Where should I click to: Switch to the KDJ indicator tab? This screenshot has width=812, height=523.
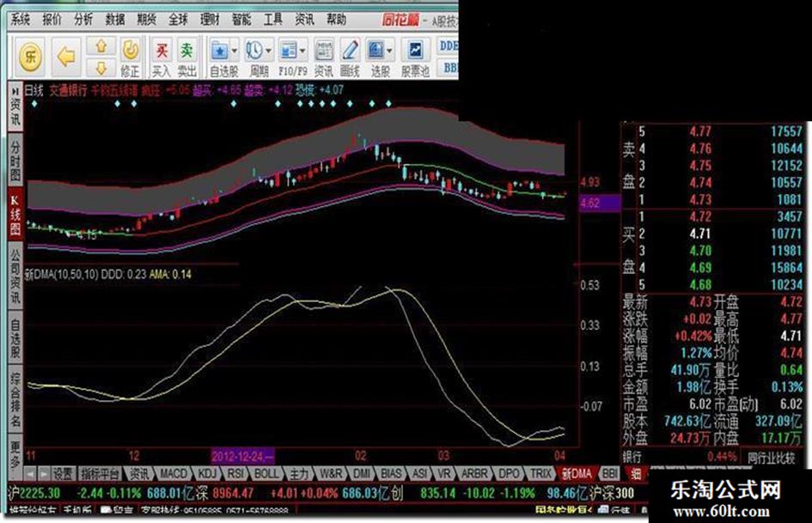click(x=207, y=473)
